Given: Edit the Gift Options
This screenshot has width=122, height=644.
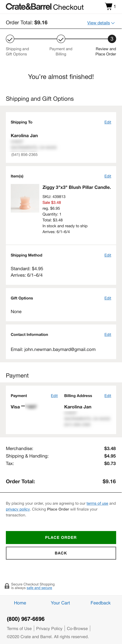Looking at the screenshot, I should [108, 298].
